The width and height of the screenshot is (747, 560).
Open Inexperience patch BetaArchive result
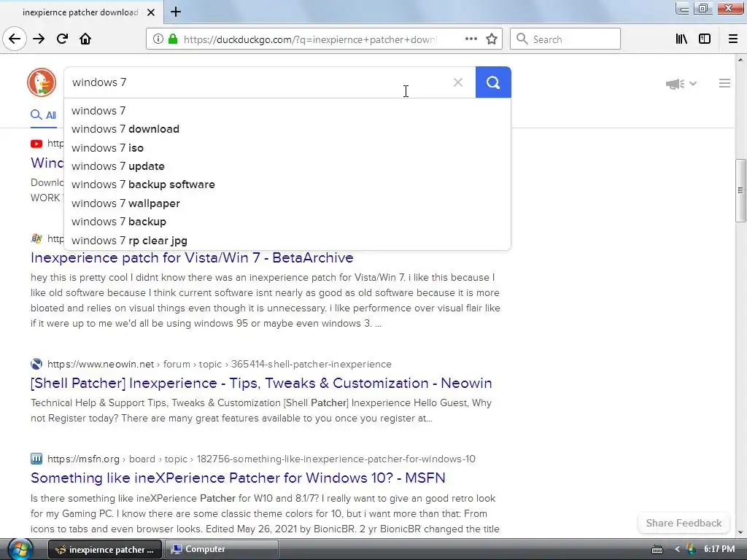192,257
